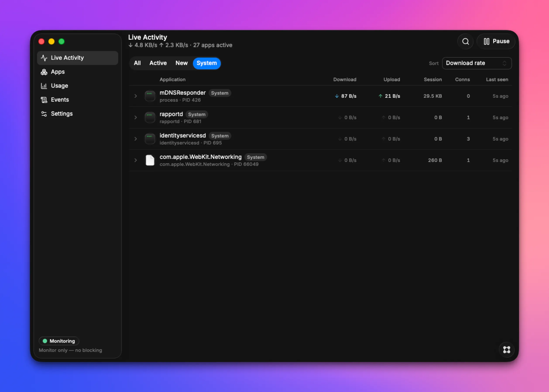Click the Usage bar chart icon
The image size is (549, 392).
point(44,86)
